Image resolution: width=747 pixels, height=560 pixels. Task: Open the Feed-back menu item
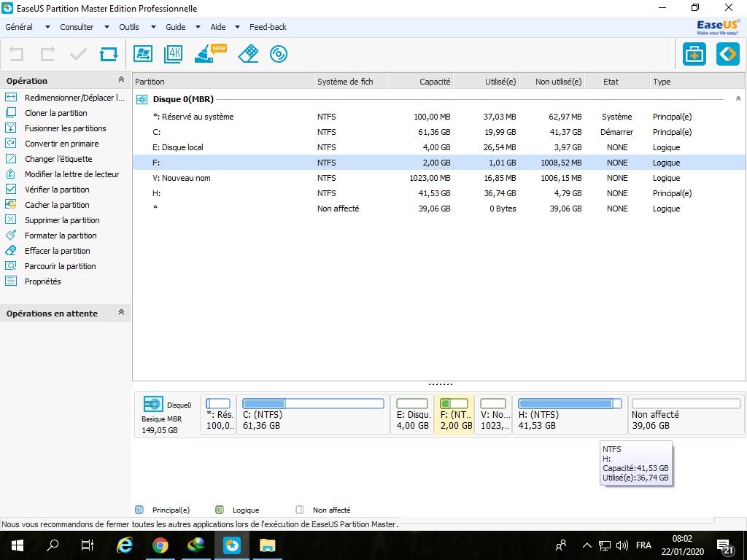[268, 27]
